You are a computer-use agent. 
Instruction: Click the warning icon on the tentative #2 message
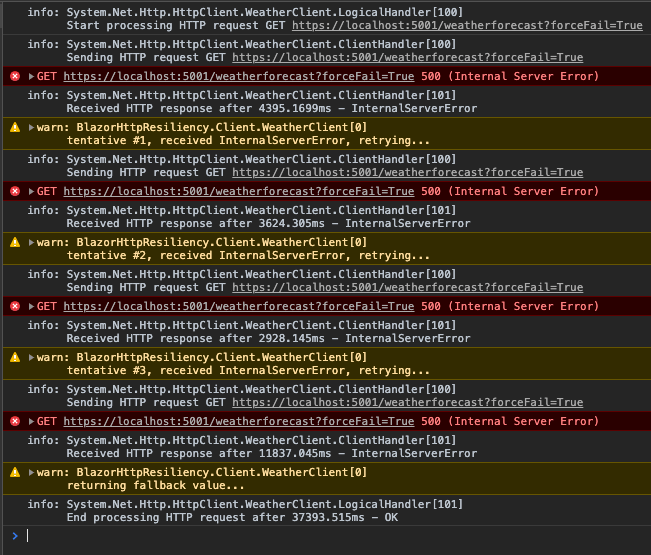point(14,242)
